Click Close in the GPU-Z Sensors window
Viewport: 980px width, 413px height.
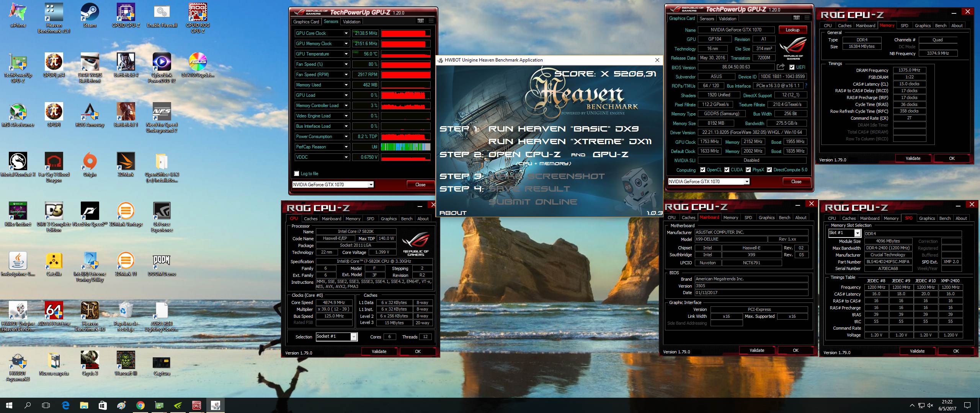click(420, 185)
